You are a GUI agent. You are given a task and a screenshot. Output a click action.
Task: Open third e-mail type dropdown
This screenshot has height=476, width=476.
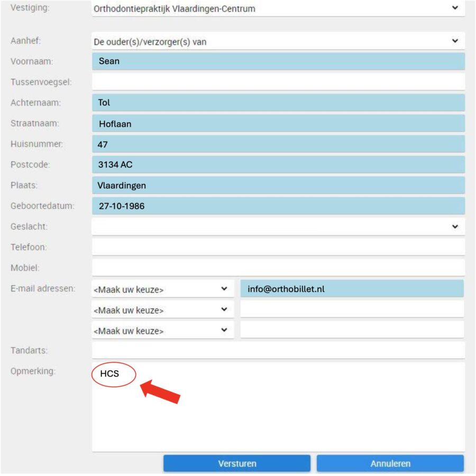(162, 331)
